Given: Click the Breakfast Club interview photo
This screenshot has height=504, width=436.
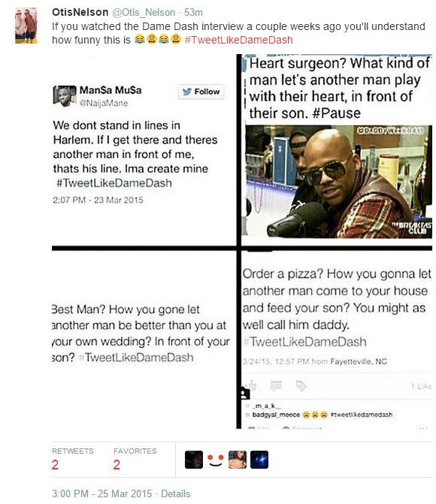Looking at the screenshot, I should point(338,182).
